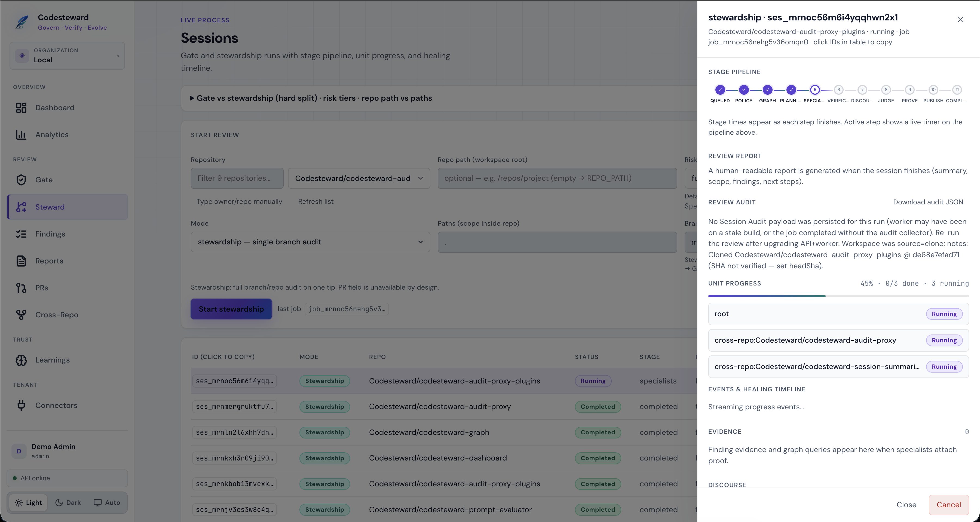Screen dimensions: 980x522
Task: Select the root unit progress row
Action: click(x=838, y=314)
